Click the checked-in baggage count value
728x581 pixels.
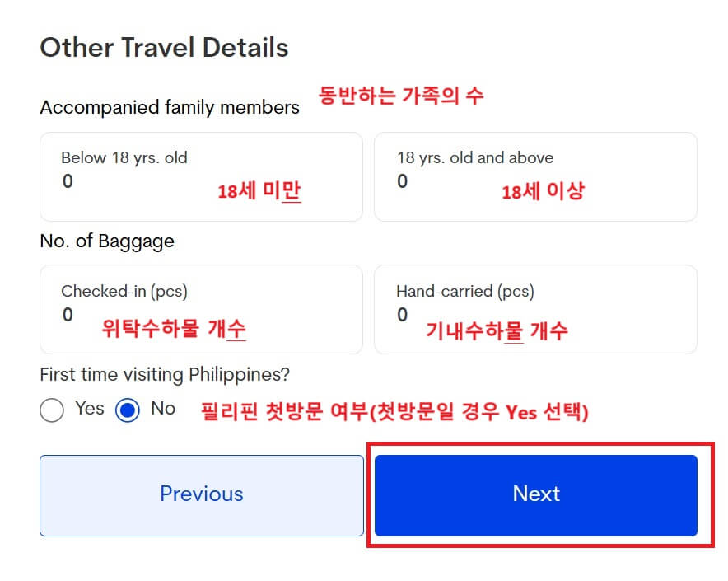68,315
